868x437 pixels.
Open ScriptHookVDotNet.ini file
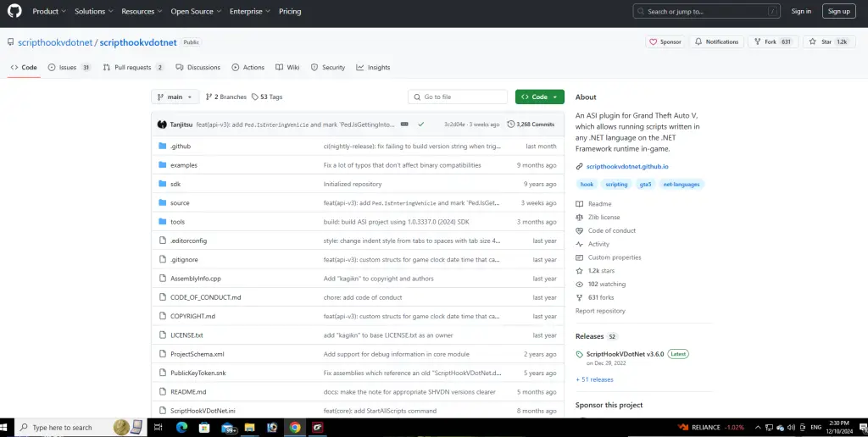[x=203, y=411]
